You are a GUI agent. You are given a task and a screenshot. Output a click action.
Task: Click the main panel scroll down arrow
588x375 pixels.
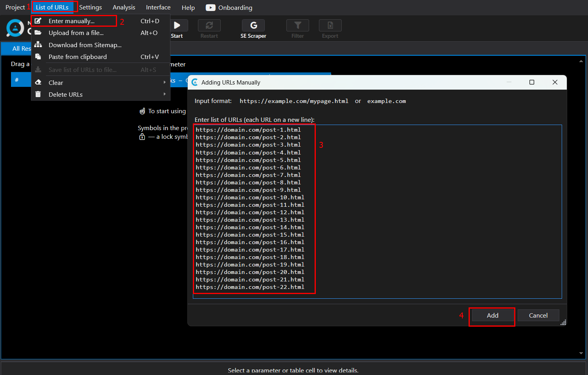(581, 353)
